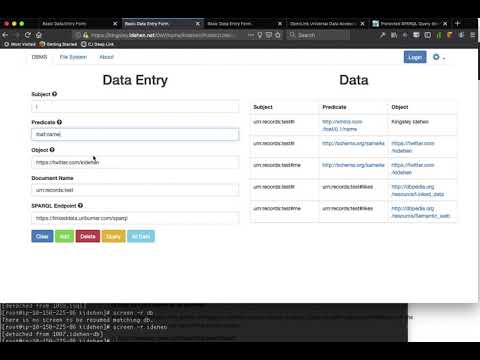The width and height of the screenshot is (480, 360).
Task: Click the browser Search box
Action: point(318,35)
